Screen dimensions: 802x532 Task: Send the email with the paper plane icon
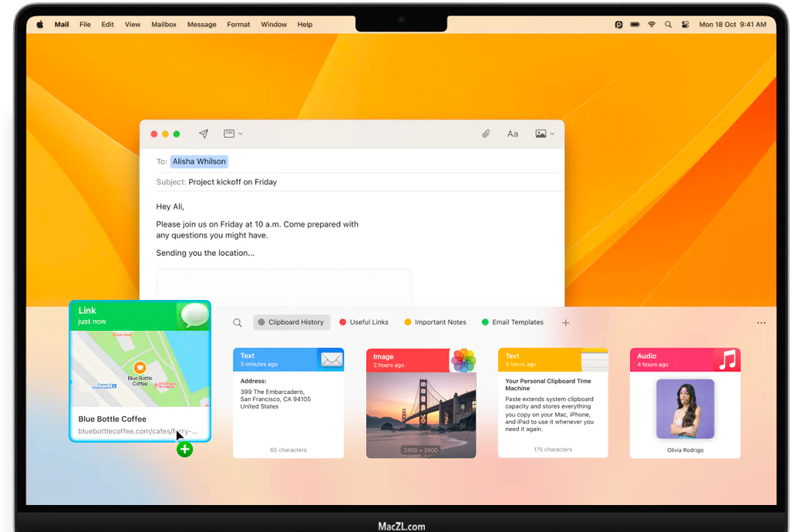(204, 133)
